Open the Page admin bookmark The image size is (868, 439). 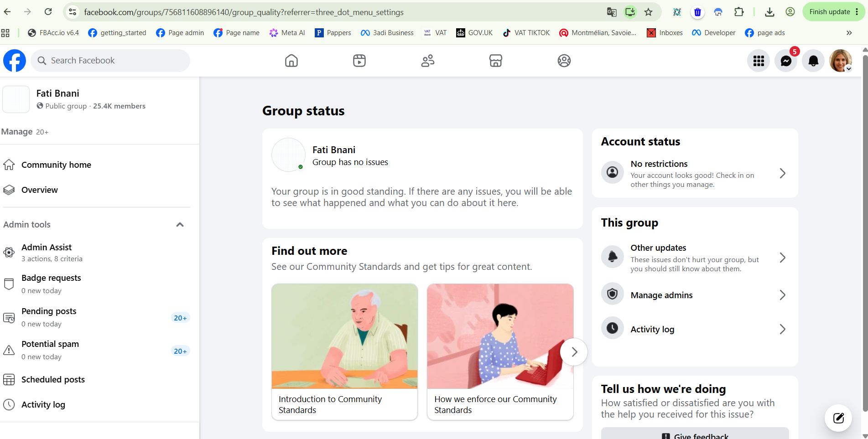pos(180,33)
